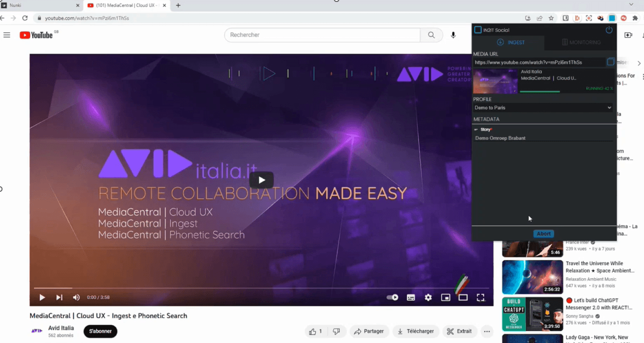Open the hamburger menu beside the YouTube logo
The width and height of the screenshot is (644, 343).
pyautogui.click(x=6, y=35)
